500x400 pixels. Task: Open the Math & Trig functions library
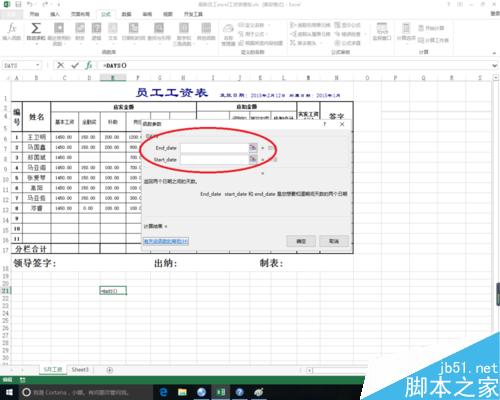(183, 33)
